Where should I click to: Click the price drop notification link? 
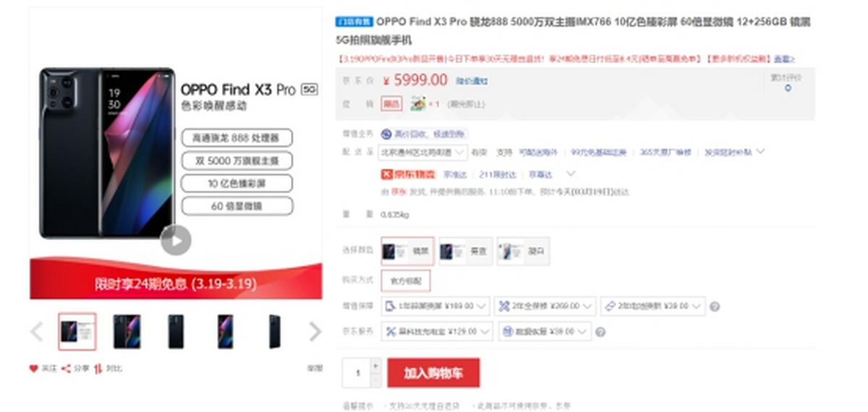pyautogui.click(x=472, y=82)
